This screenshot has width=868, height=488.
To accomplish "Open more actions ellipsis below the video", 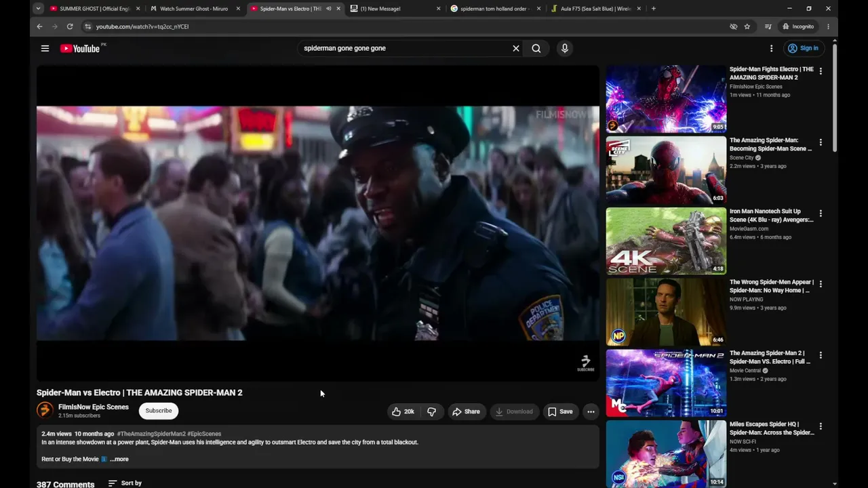I will point(591,411).
